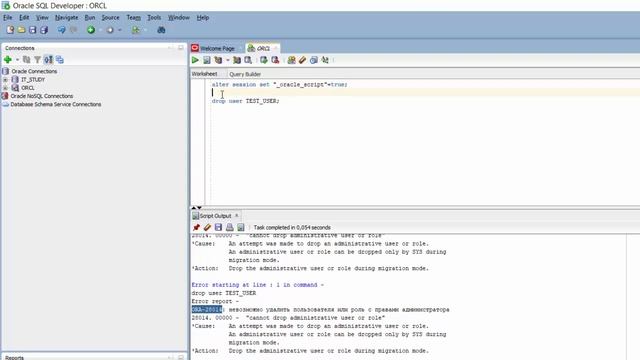Expand the ORCL connection node
This screenshot has height=360, width=640.
tap(5, 88)
